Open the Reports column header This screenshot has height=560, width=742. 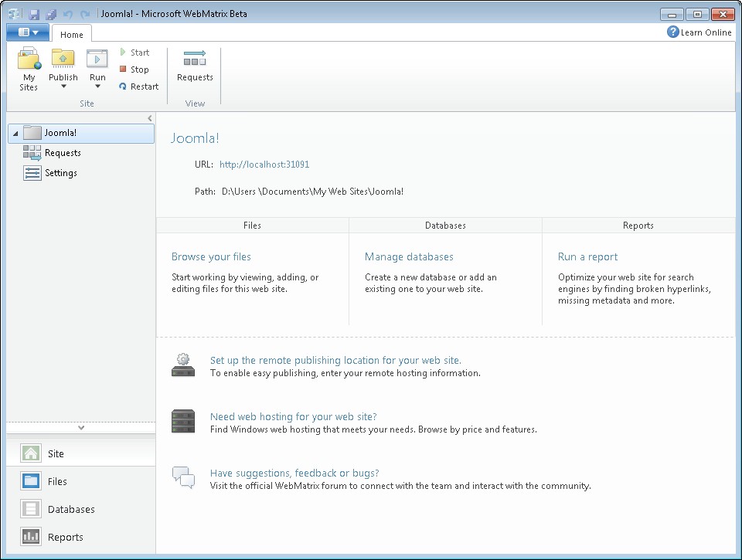click(638, 226)
